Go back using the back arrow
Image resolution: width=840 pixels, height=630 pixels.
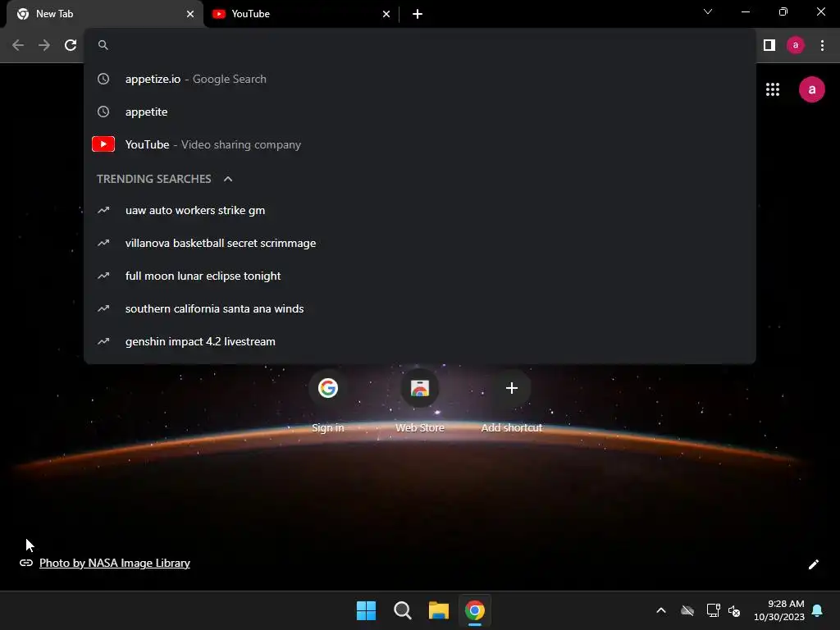[x=18, y=45]
